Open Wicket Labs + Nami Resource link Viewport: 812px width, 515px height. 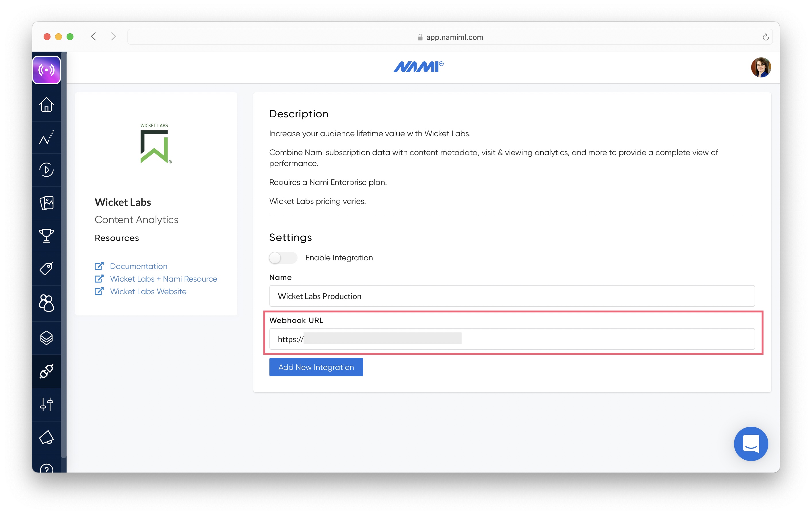tap(163, 279)
